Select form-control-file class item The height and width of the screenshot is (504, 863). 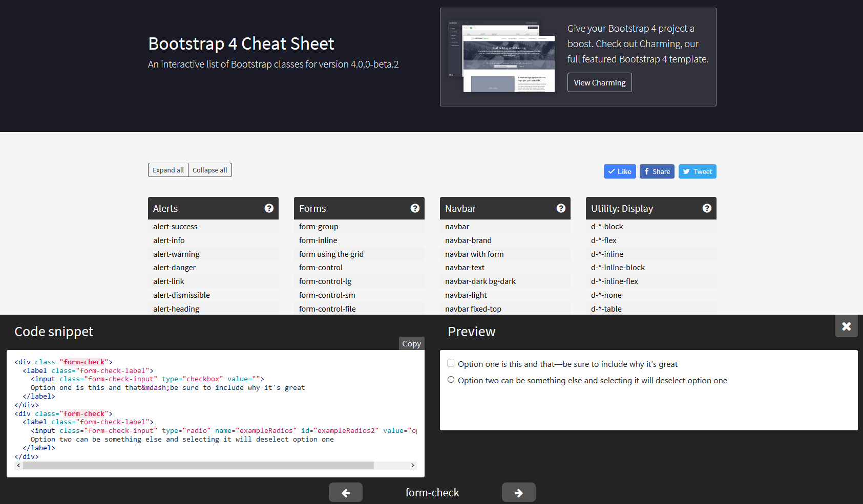359,309
